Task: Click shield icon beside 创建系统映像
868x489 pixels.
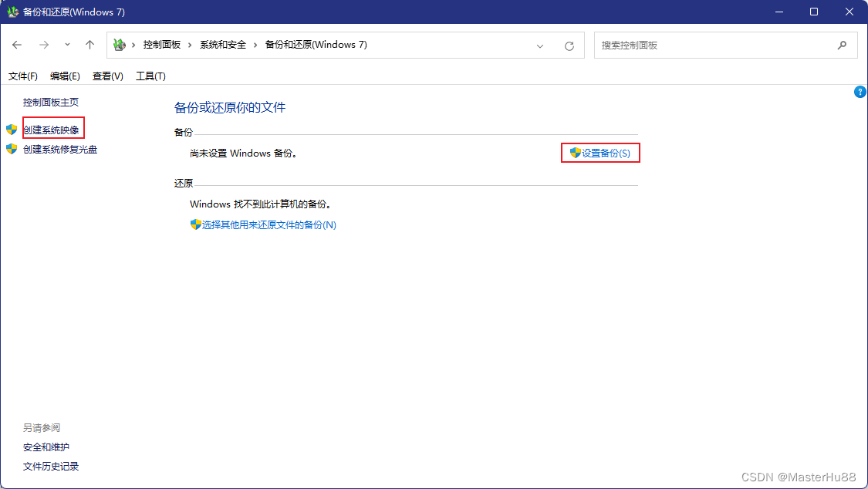Action: (12, 130)
